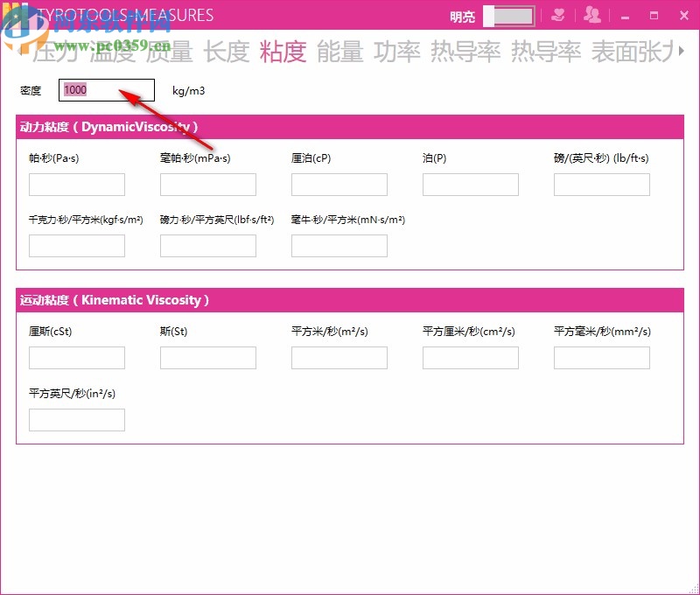Close the TyroTools Measures window

click(x=684, y=16)
